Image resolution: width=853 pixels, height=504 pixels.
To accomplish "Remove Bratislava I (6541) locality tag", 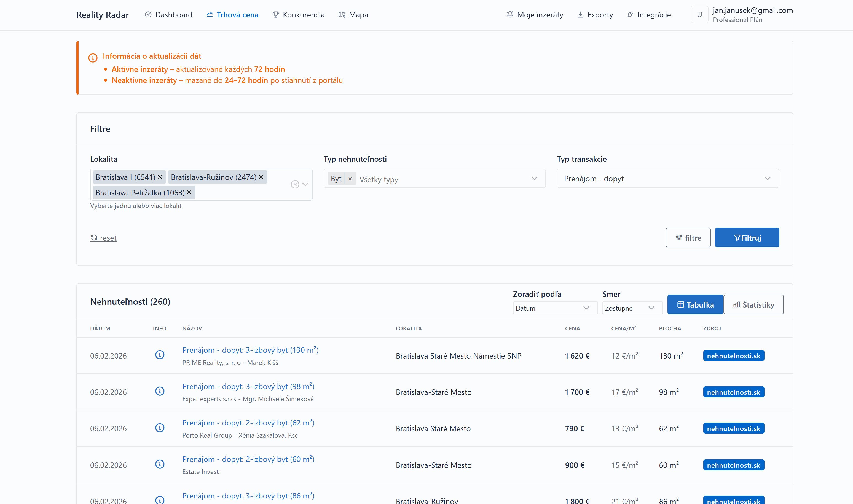I will point(160,177).
